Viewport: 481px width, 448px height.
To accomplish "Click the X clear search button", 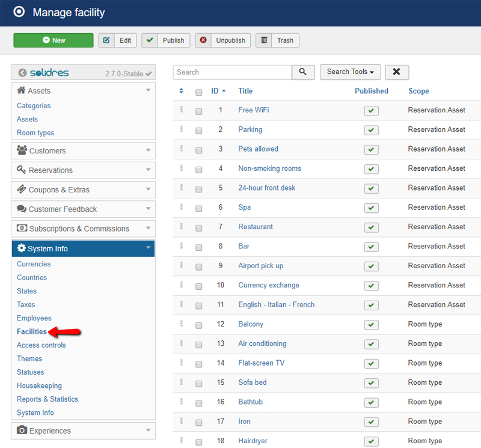I will coord(397,72).
